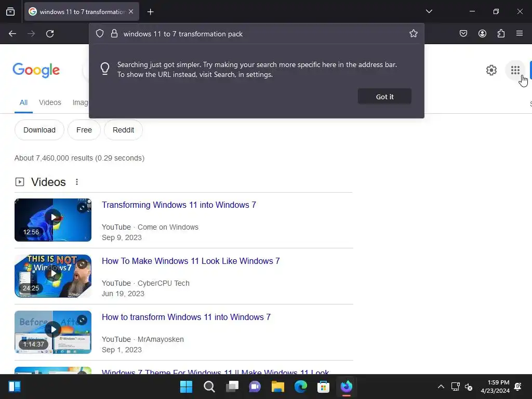Viewport: 532px width, 399px height.
Task: Open Task View on taskbar
Action: coord(232,387)
